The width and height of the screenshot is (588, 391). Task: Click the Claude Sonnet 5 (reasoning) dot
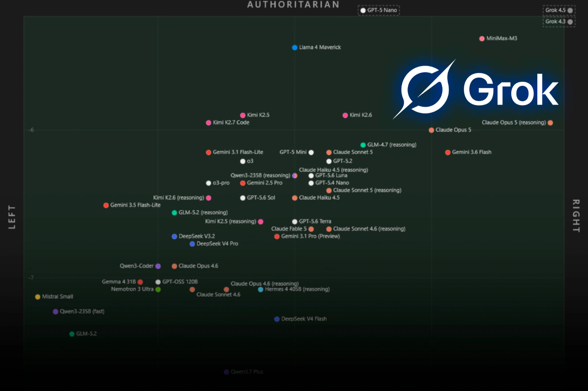329,191
